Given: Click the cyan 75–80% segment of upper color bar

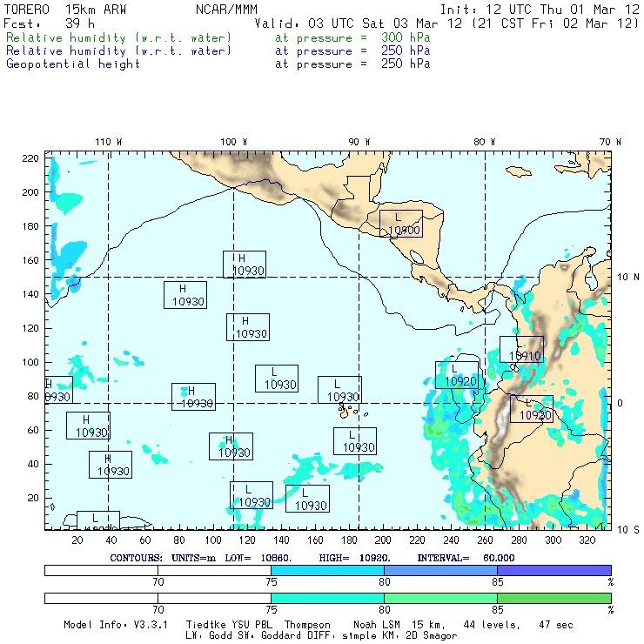Looking at the screenshot, I should tap(327, 570).
